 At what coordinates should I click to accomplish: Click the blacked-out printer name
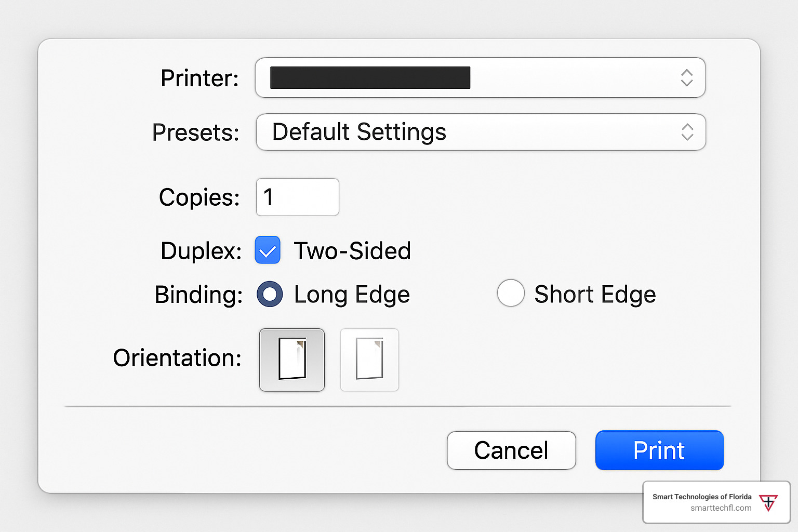point(370,78)
